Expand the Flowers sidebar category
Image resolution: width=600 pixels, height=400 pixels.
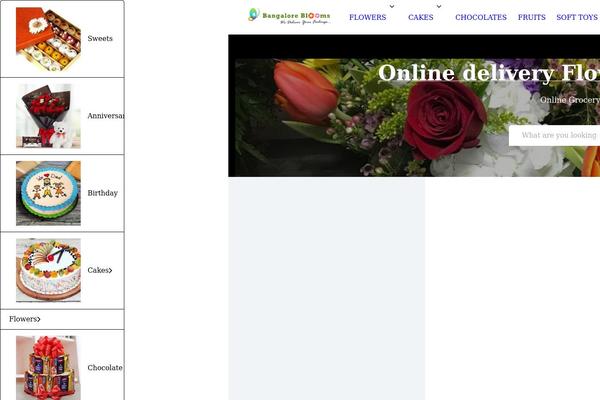(25, 319)
